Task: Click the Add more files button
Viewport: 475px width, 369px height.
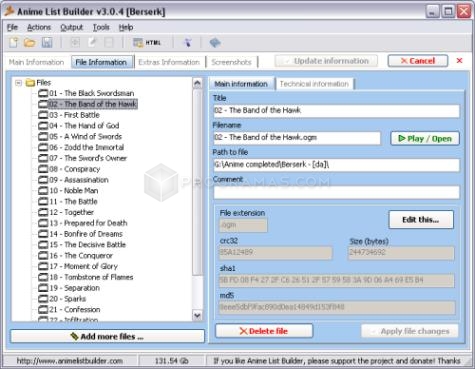Action: (107, 336)
